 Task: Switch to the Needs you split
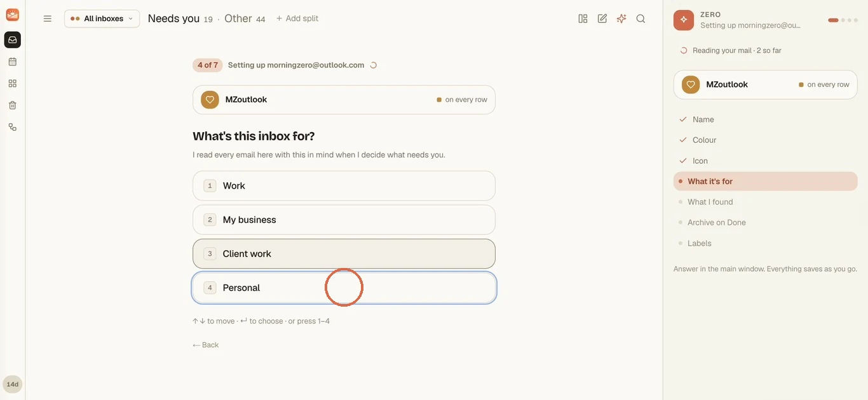click(x=180, y=18)
